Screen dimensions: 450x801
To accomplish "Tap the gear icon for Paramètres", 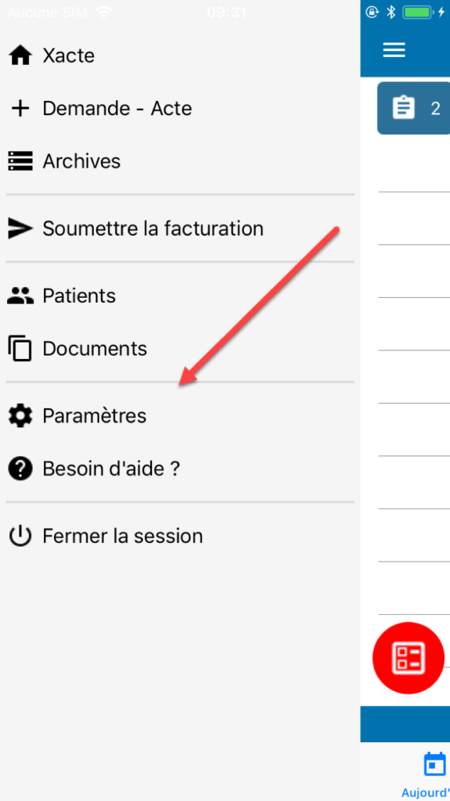I will (20, 416).
